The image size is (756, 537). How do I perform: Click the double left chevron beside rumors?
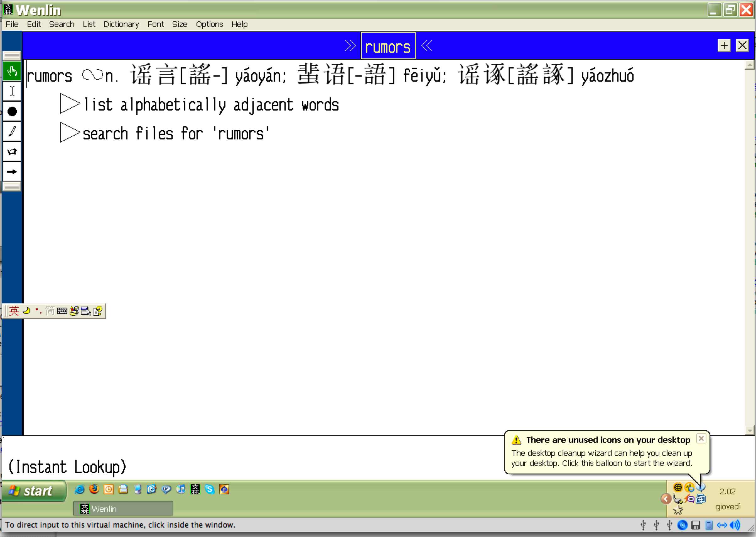[x=427, y=46]
